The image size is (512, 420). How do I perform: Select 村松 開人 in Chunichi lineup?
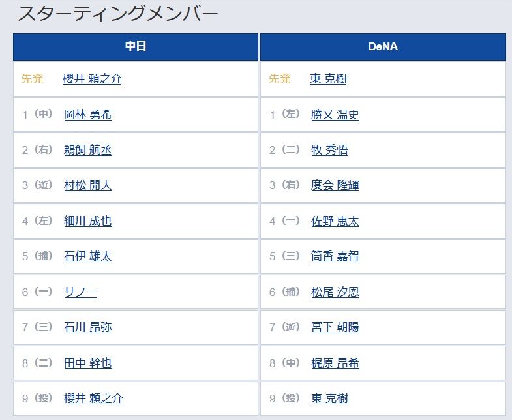(x=88, y=185)
